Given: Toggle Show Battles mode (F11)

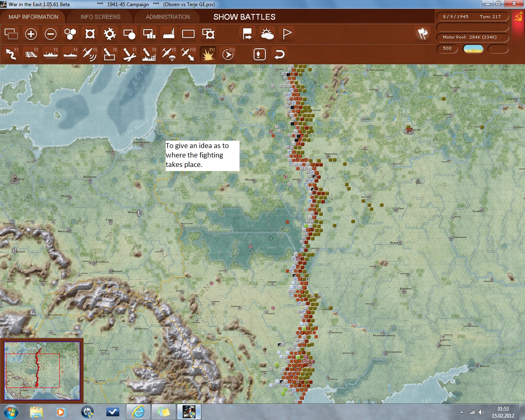Looking at the screenshot, I should (x=208, y=54).
